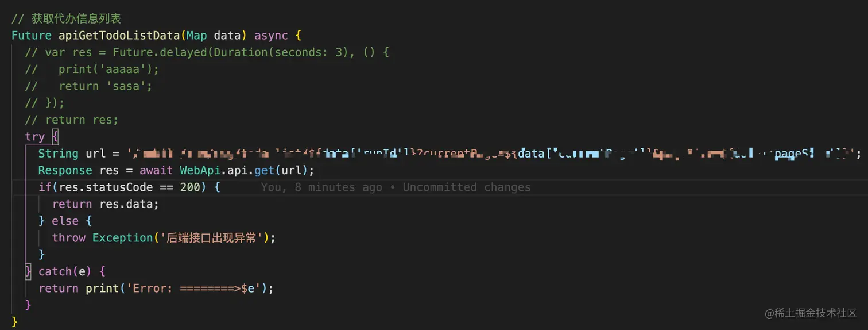Click the opening brace after try
Viewport: 868px width, 330px height.
55,137
